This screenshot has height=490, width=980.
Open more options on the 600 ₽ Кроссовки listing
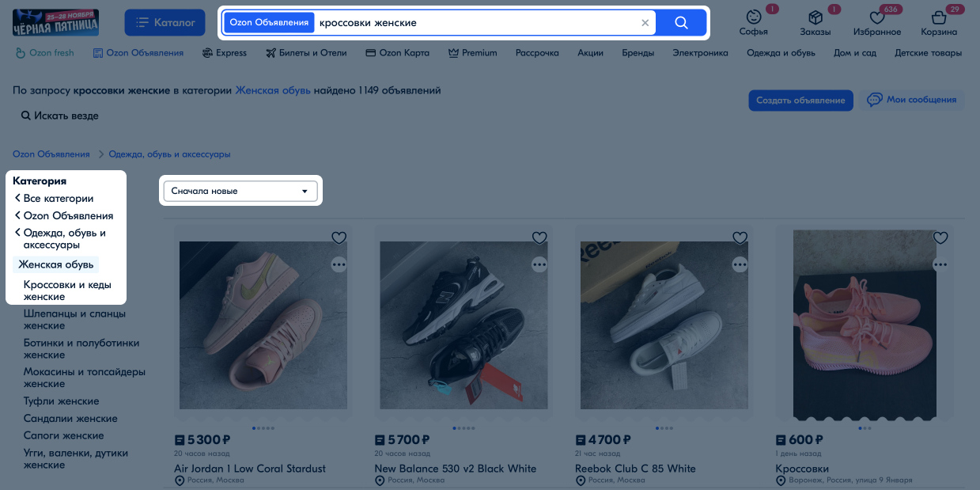tap(940, 264)
